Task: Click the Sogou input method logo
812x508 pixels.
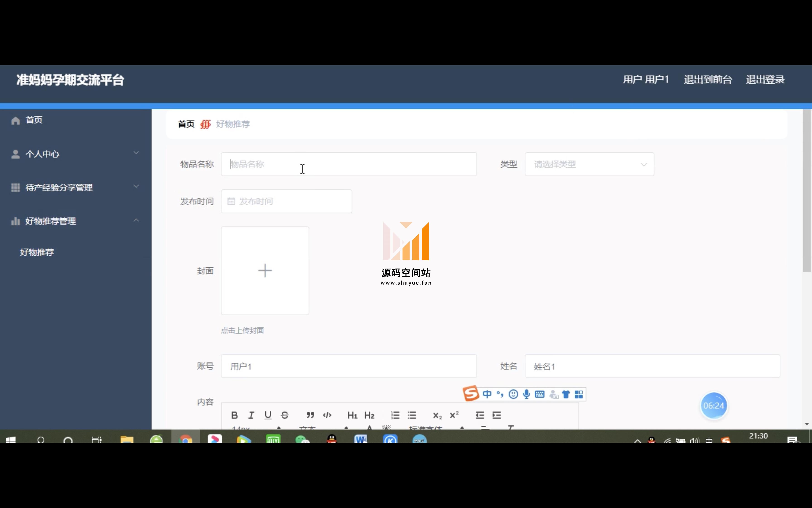Action: click(x=471, y=393)
